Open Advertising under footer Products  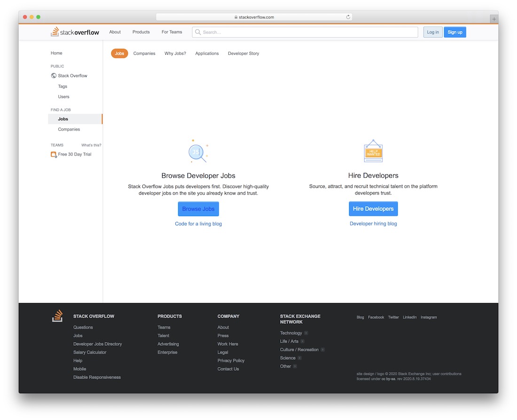click(168, 344)
